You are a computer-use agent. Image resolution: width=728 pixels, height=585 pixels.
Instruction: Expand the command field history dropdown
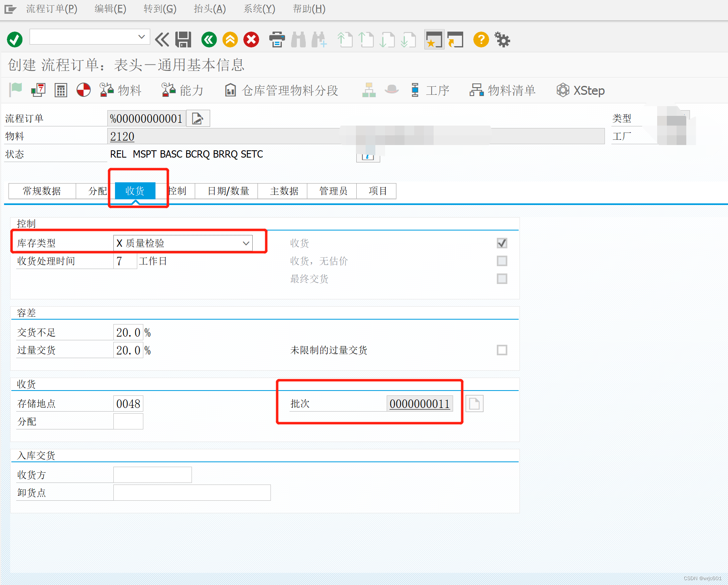(142, 36)
